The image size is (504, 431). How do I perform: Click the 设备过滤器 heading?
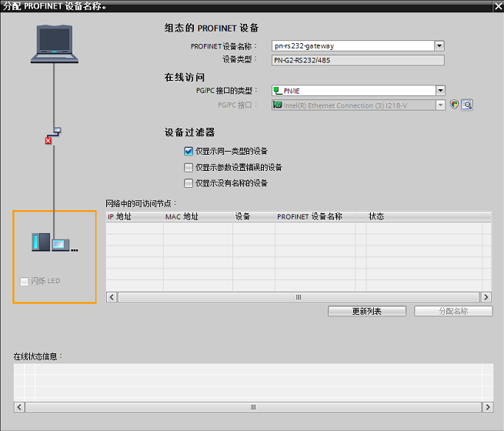tap(189, 132)
